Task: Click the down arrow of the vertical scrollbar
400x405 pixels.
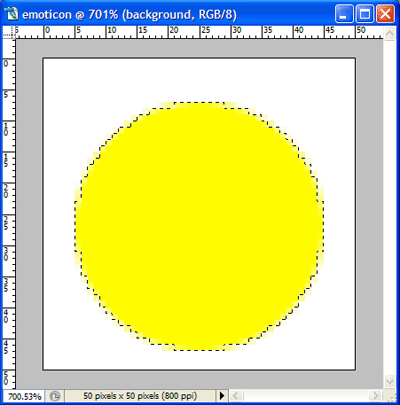Action: tap(390, 381)
